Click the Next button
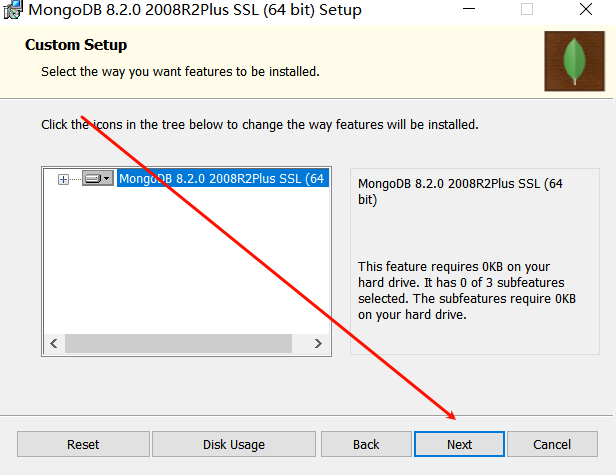 pos(459,444)
